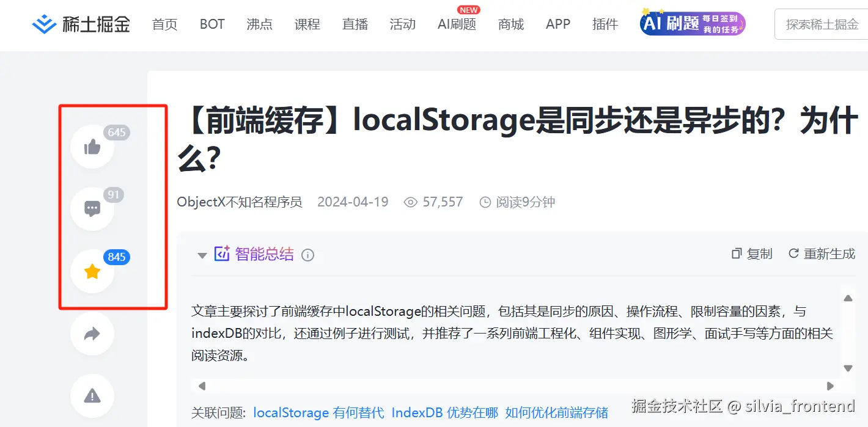The height and width of the screenshot is (427, 868).
Task: Click 重新生成 to regenerate the summary
Action: [x=822, y=254]
